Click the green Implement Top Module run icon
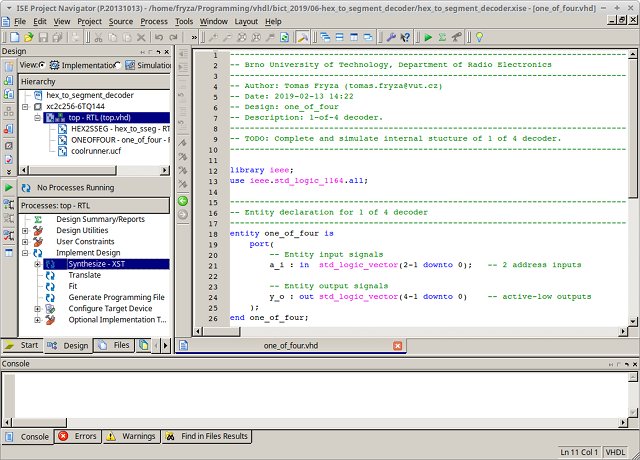Viewport: 640px width, 460px height. click(x=429, y=37)
